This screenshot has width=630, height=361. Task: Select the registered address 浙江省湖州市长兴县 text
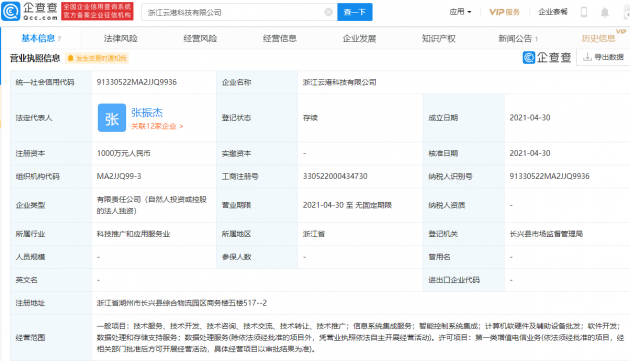(182, 303)
